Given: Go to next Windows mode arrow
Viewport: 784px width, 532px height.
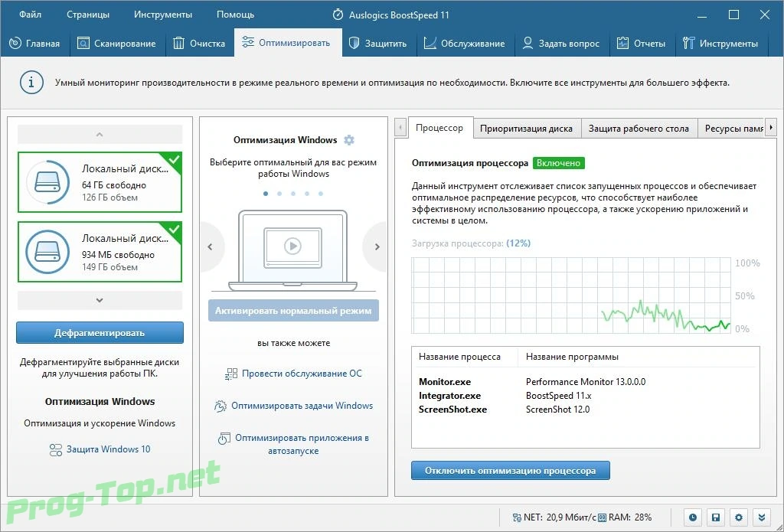Looking at the screenshot, I should tap(377, 246).
